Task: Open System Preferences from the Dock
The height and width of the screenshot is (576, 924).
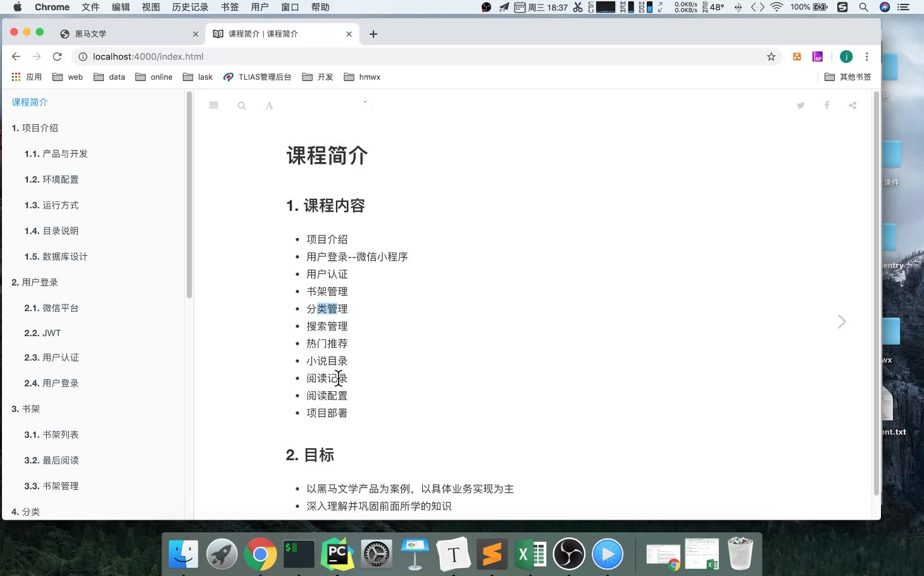Action: (377, 554)
